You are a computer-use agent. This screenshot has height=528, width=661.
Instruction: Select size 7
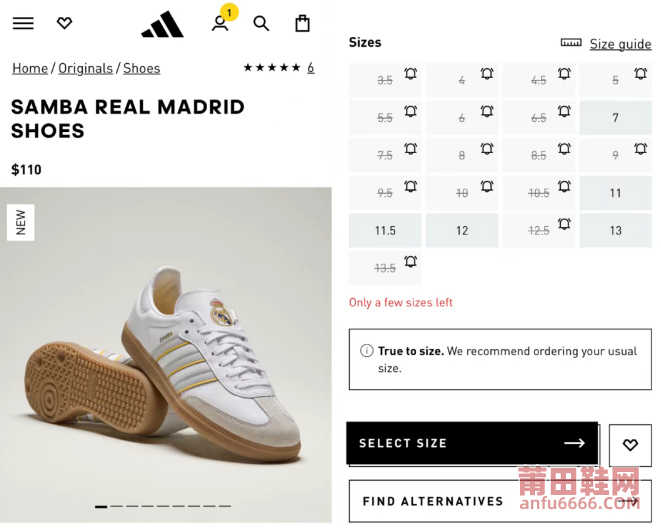coord(615,118)
